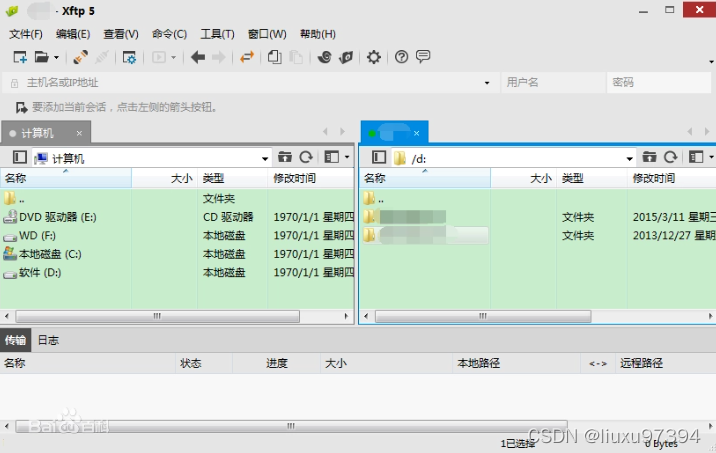Screen dimensions: 716x453
Task: Click the forward arrow navigation icon
Action: (x=219, y=57)
